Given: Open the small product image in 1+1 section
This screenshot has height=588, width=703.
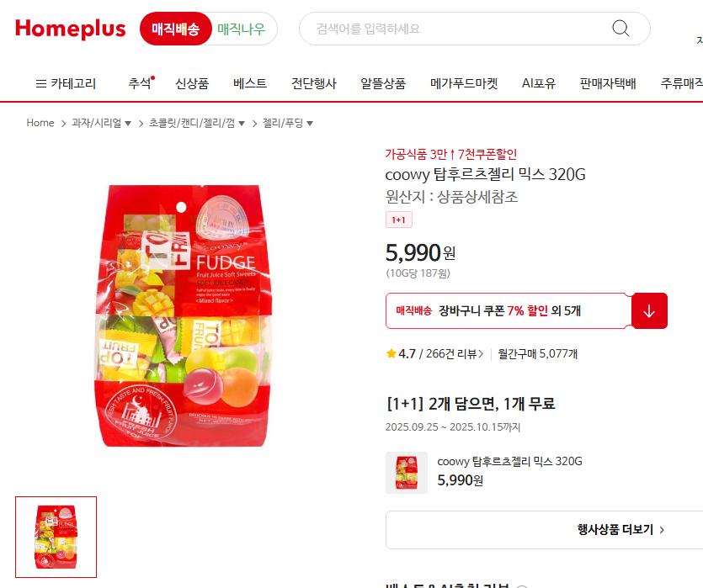Looking at the screenshot, I should [407, 473].
